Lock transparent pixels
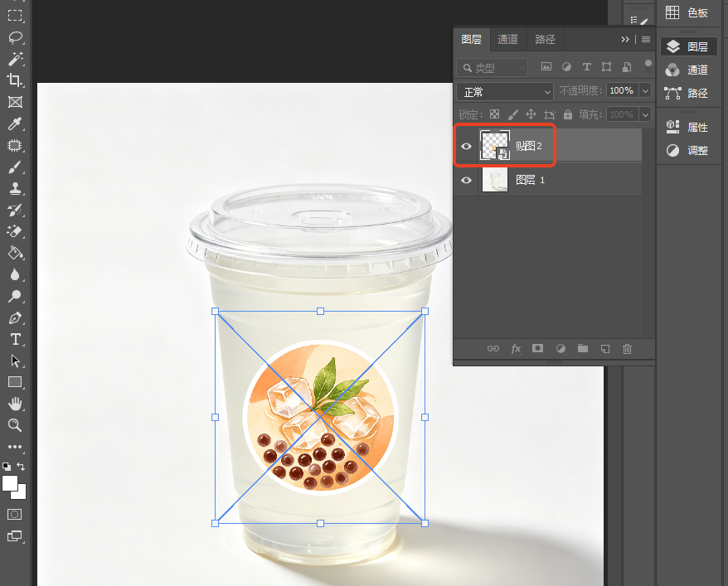The image size is (728, 586). click(x=495, y=114)
